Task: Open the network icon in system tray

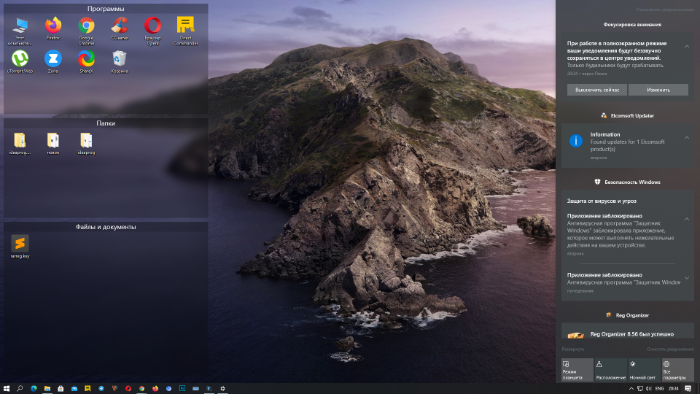Action: [640, 389]
